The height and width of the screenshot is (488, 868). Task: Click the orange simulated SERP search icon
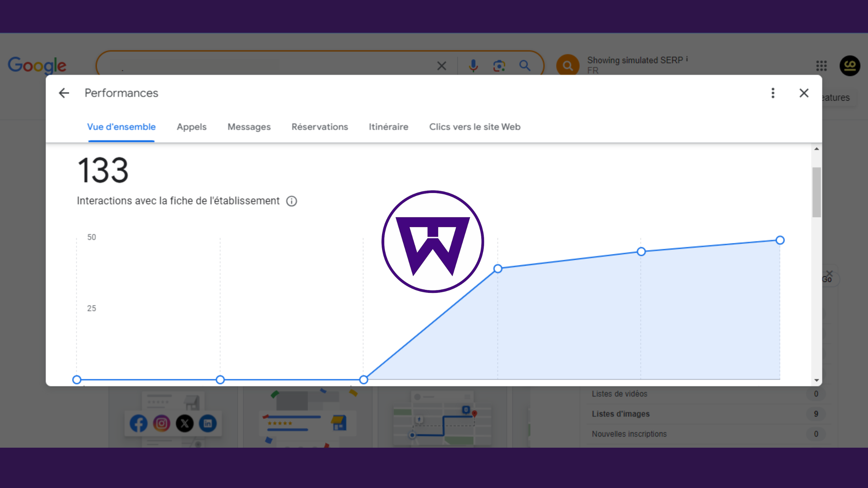[568, 65]
